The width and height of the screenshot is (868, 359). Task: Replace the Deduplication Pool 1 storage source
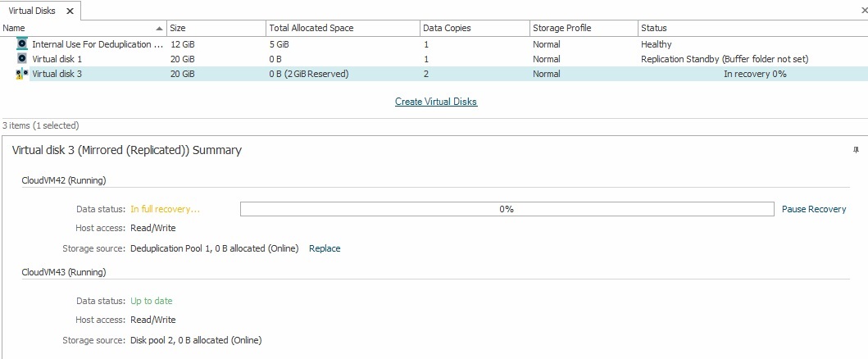(x=325, y=248)
